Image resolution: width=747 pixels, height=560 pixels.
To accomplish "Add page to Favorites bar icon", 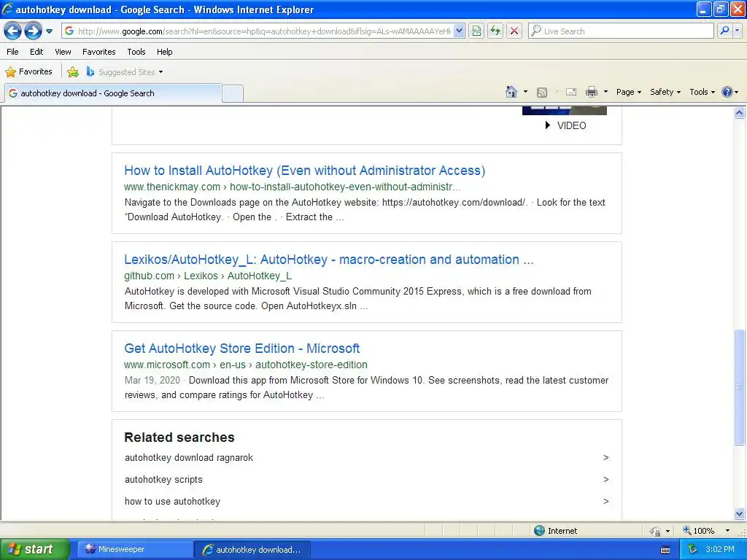I will click(x=73, y=72).
